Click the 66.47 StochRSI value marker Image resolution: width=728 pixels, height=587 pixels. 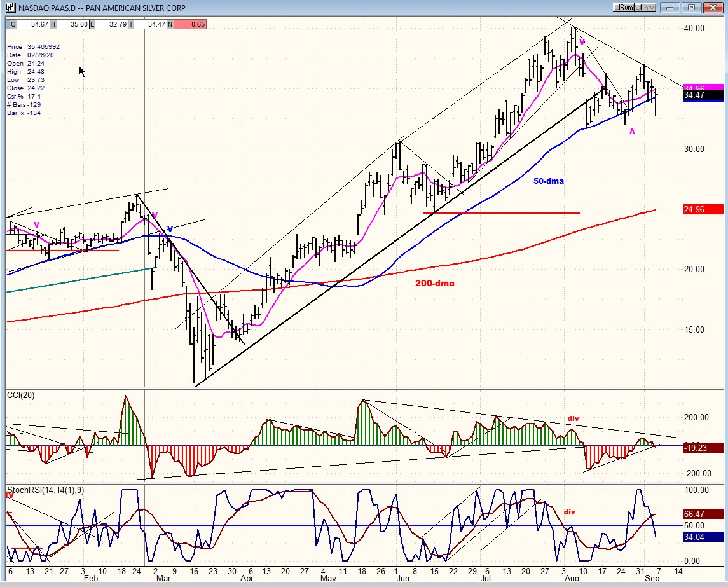[703, 514]
